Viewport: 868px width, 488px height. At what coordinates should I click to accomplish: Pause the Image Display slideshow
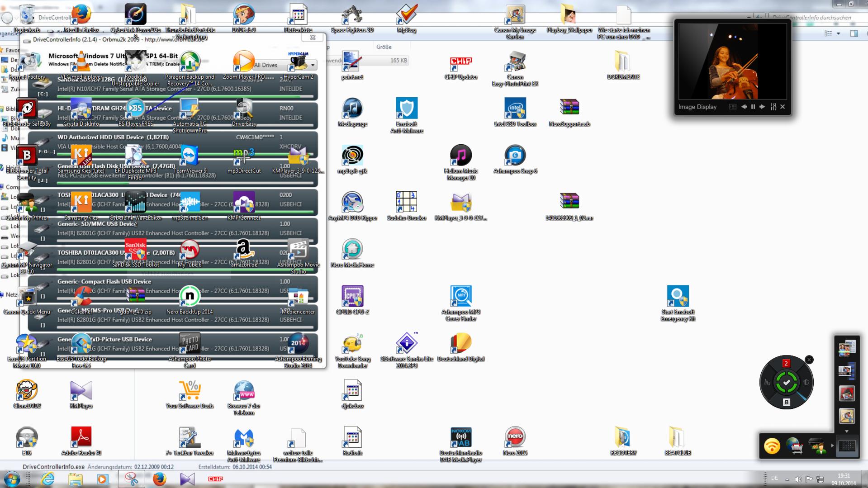tap(753, 107)
